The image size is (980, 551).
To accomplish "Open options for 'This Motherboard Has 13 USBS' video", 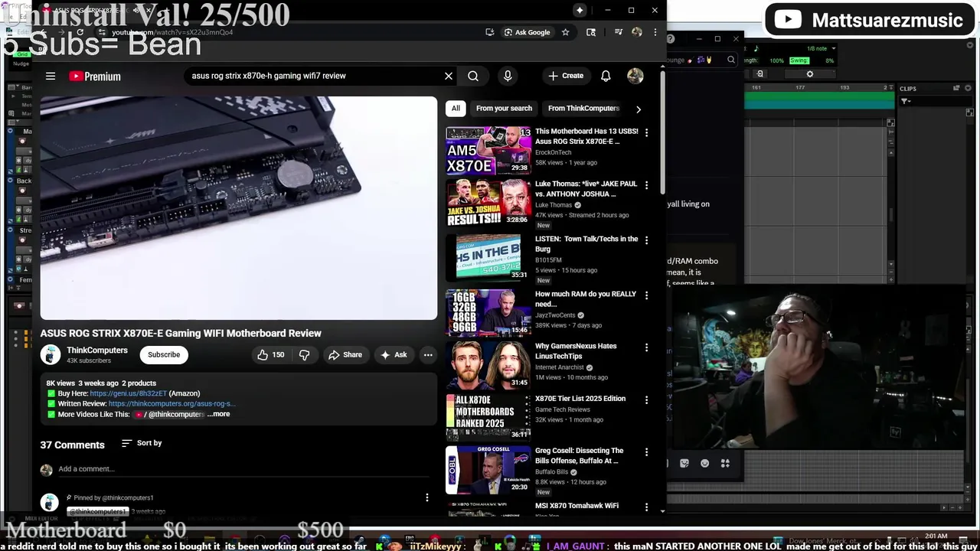I will pyautogui.click(x=646, y=132).
